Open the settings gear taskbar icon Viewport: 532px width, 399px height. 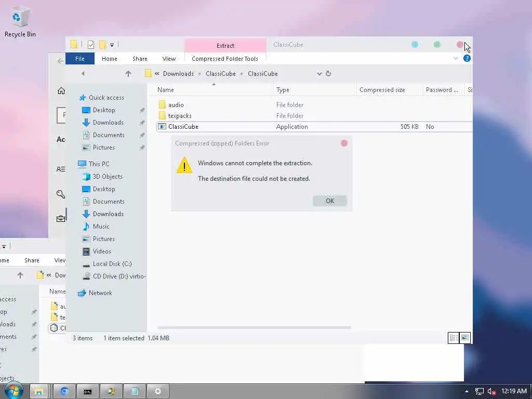click(158, 392)
